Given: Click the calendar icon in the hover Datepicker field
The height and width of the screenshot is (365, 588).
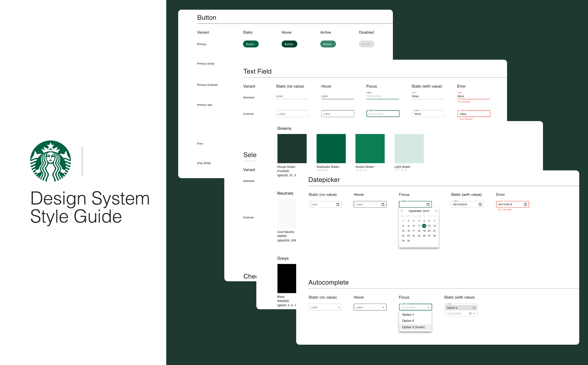Looking at the screenshot, I should pyautogui.click(x=383, y=204).
